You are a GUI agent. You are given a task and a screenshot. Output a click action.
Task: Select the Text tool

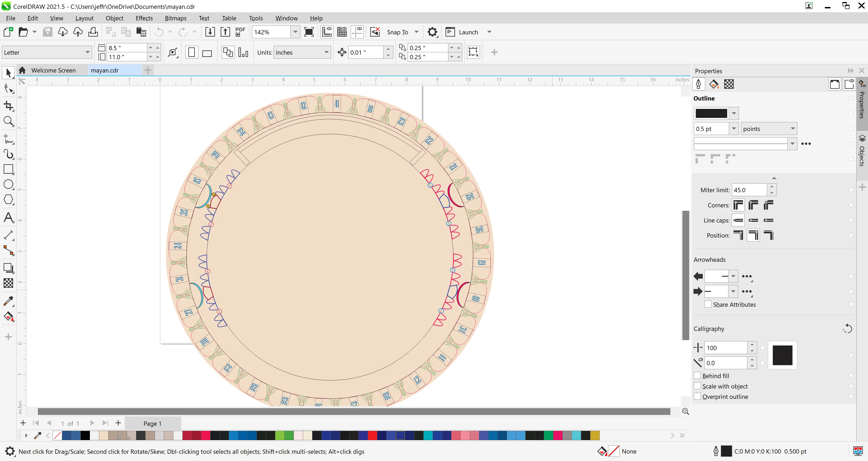[8, 217]
